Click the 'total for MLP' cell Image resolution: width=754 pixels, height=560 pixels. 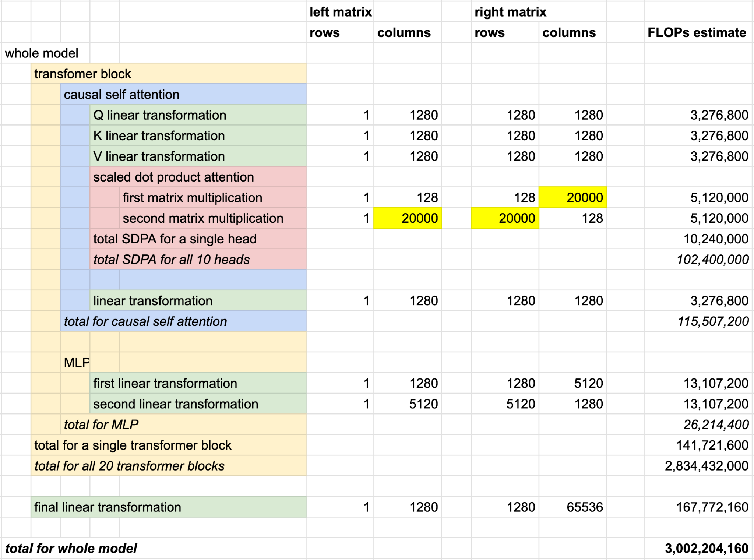[101, 425]
